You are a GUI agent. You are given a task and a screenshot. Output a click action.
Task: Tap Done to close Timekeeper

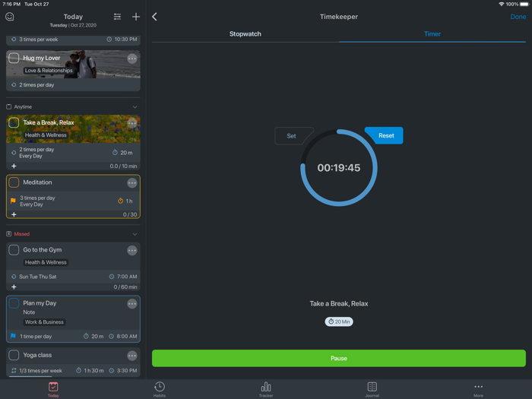[x=518, y=17]
